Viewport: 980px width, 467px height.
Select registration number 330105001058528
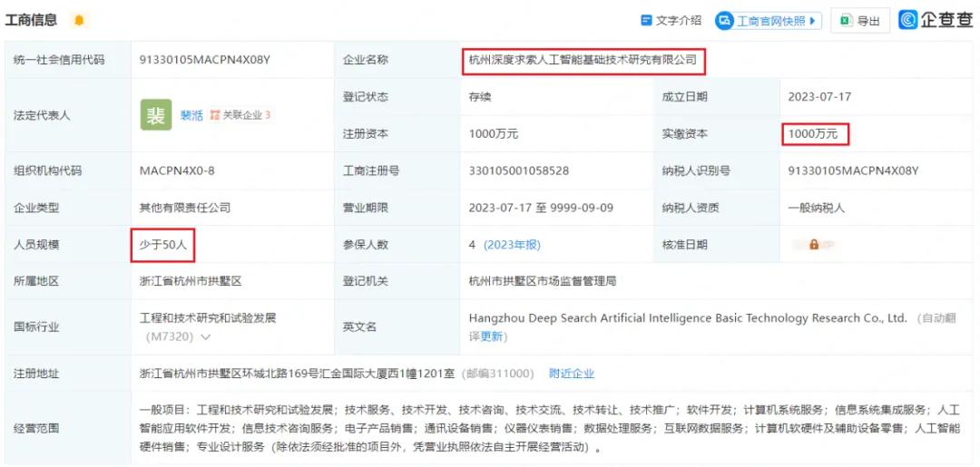point(519,170)
